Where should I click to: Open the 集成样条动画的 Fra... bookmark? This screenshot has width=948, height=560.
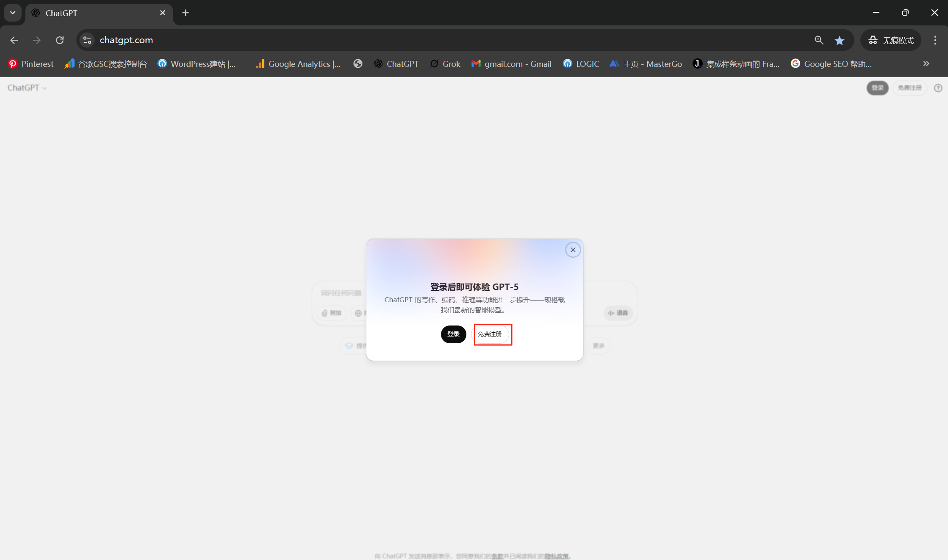point(736,64)
